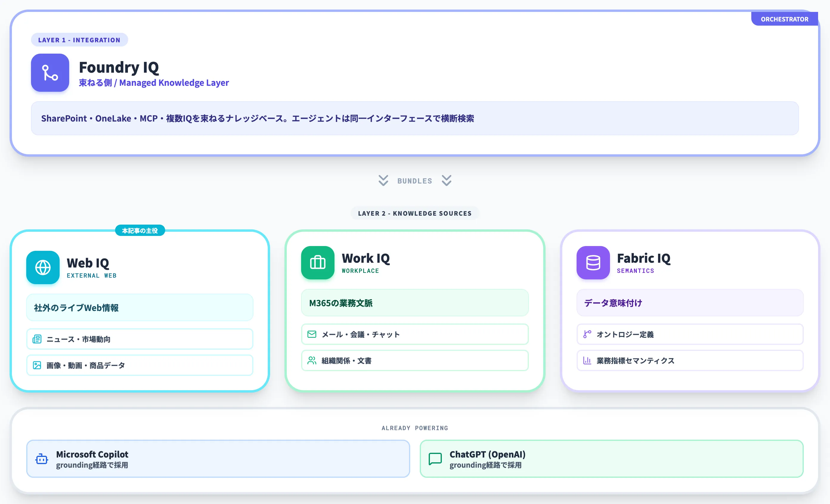Click the image icon beside 画像・動画・商品データ

click(37, 365)
